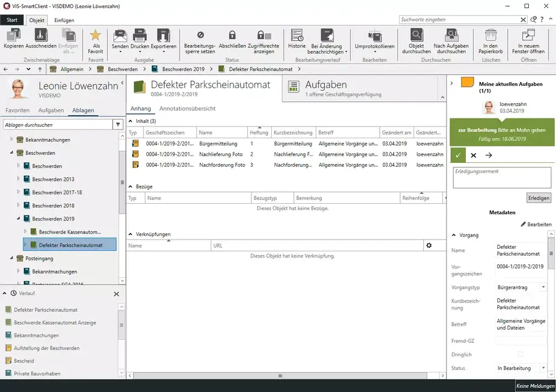This screenshot has width=556, height=392.
Task: Open the Vorgangstyp dropdown
Action: pyautogui.click(x=543, y=288)
